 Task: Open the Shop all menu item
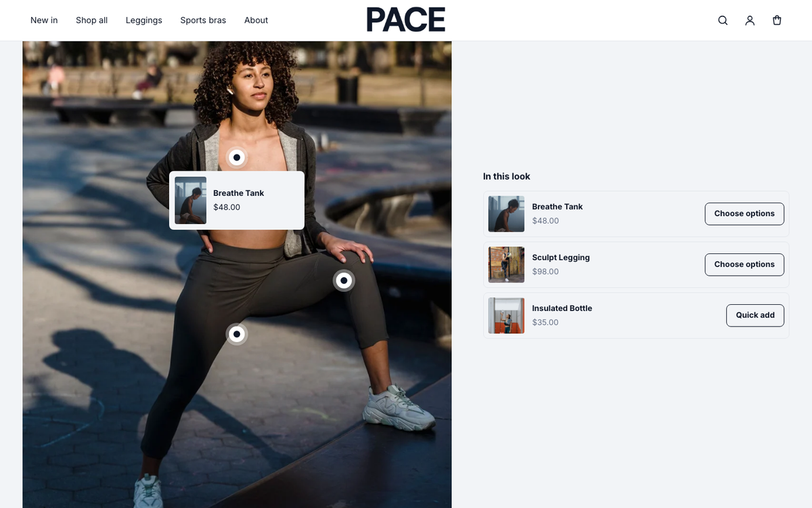point(91,20)
